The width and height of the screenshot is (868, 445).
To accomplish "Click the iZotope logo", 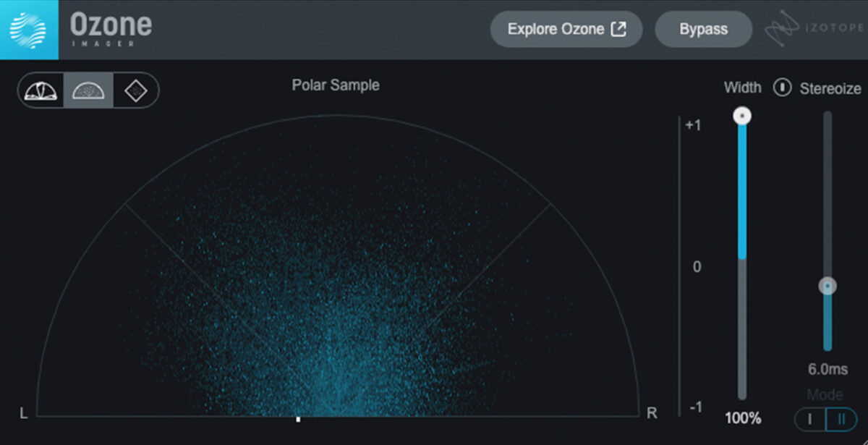I will (814, 29).
